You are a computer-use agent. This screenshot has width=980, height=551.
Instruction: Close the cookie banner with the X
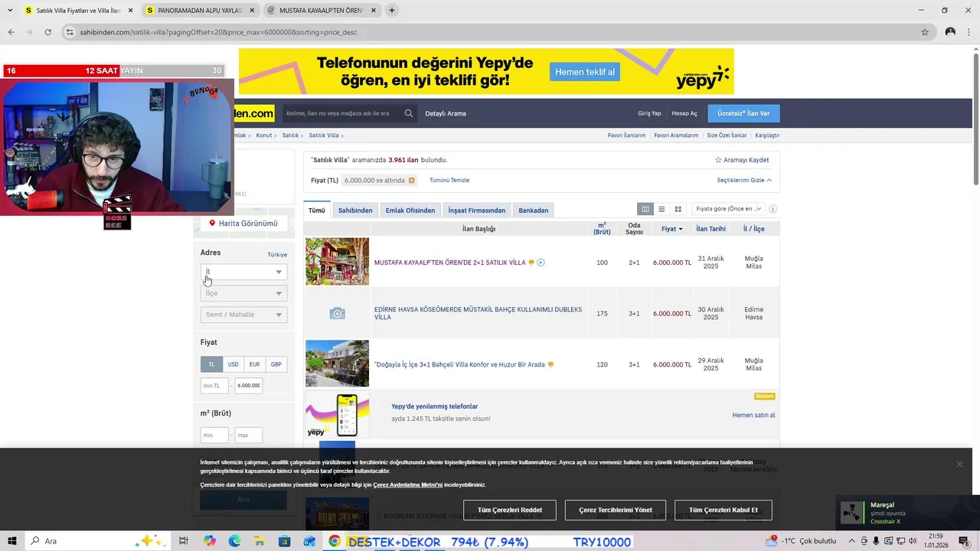click(x=959, y=465)
